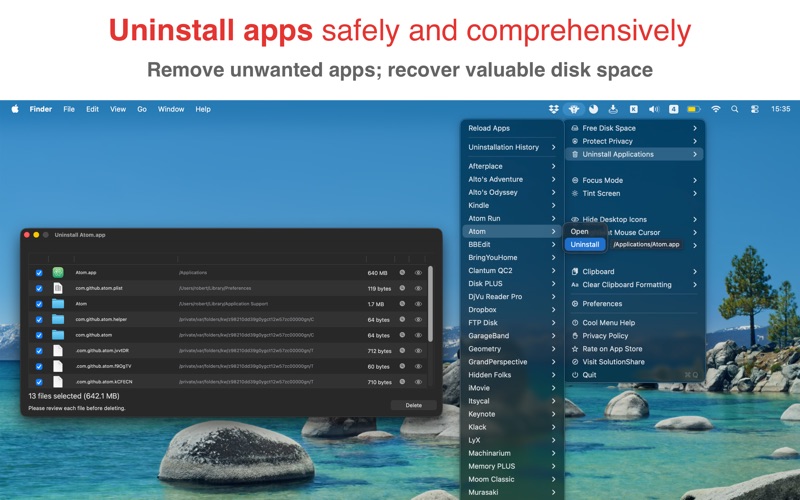The image size is (800, 500).
Task: Click the Delete button in Uninstall window
Action: 414,405
